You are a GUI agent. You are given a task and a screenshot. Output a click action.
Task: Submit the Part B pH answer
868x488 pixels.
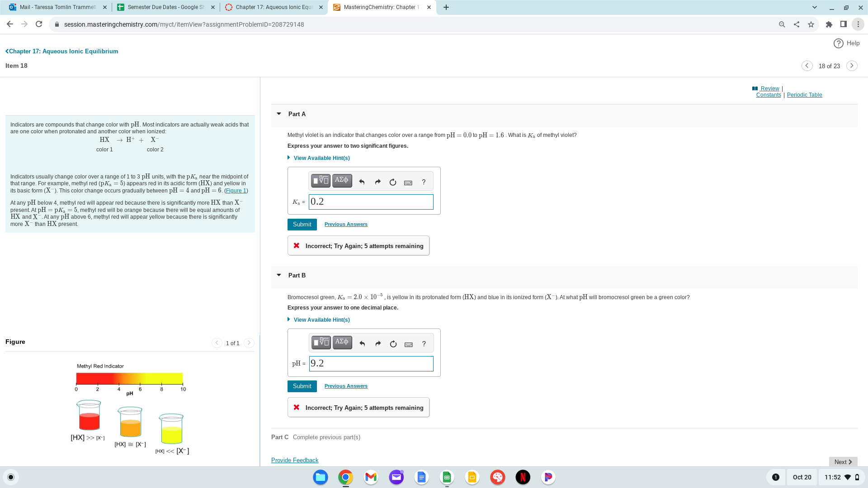pyautogui.click(x=302, y=386)
